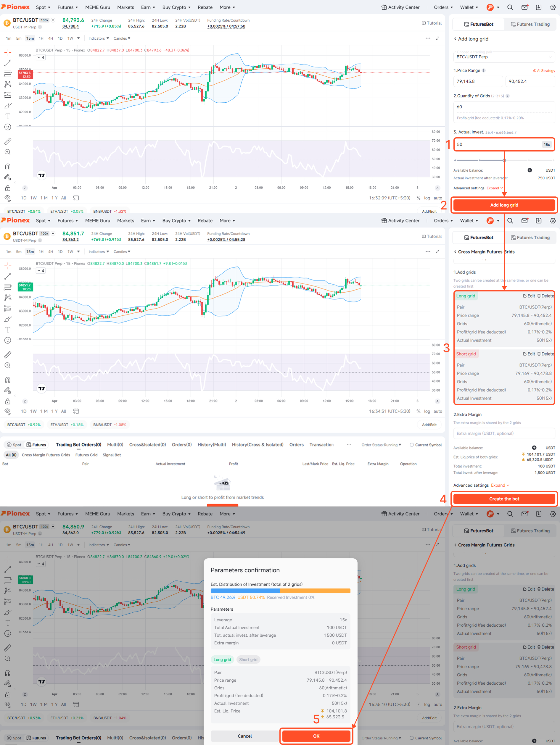The image size is (560, 745).
Task: Open pattern drawing tool on chart priced 84851.7
Action: [7, 297]
